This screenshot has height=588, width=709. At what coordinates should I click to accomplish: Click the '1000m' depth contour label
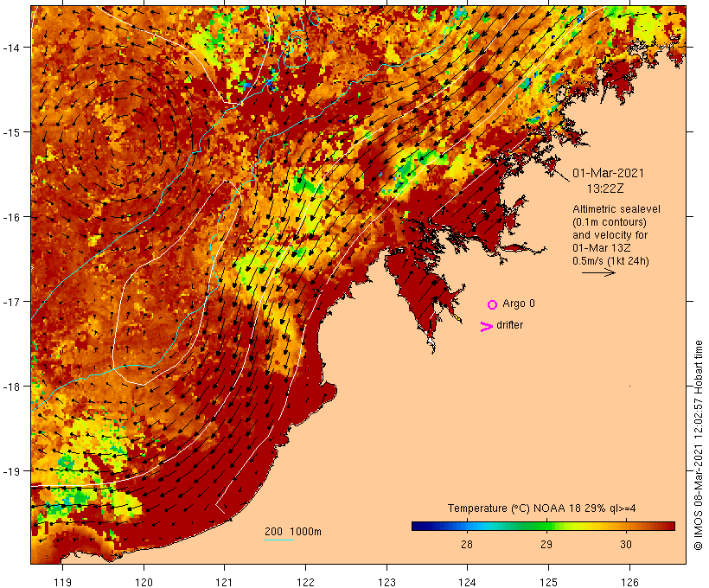pyautogui.click(x=306, y=532)
